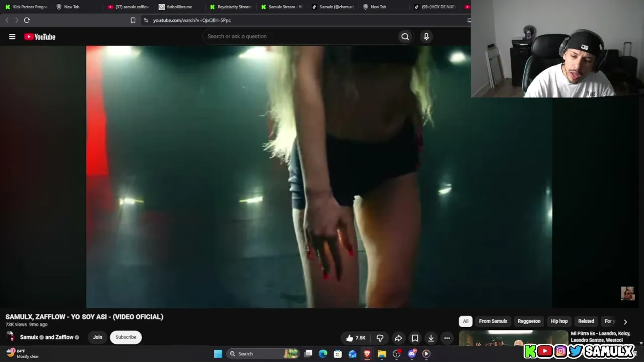Show more filter chips with right chevron
This screenshot has width=644, height=362.
[625, 322]
